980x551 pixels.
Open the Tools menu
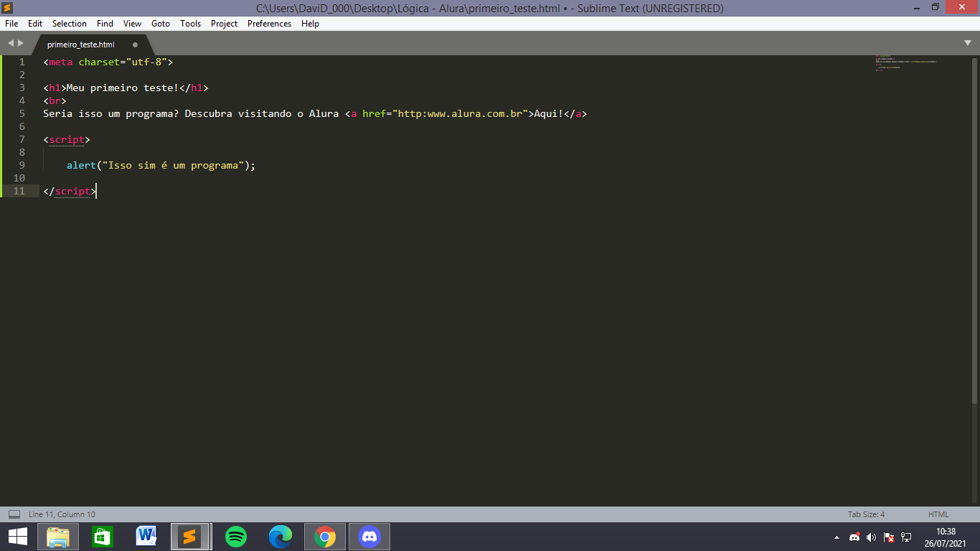pyautogui.click(x=191, y=24)
